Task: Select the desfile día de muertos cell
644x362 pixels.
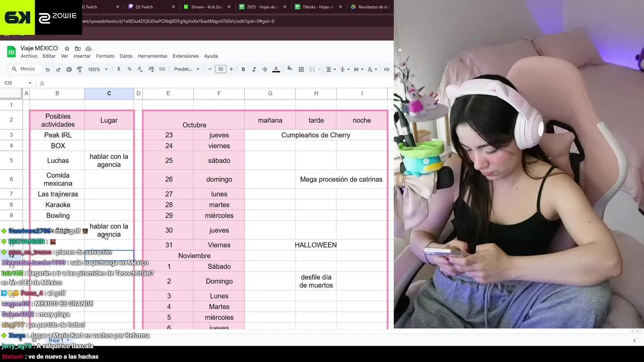Action: click(316, 281)
